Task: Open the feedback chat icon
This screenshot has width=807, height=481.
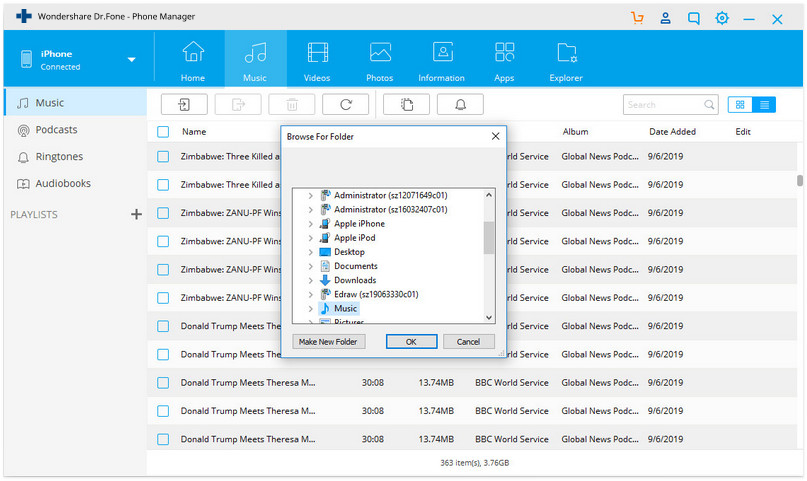Action: (694, 19)
